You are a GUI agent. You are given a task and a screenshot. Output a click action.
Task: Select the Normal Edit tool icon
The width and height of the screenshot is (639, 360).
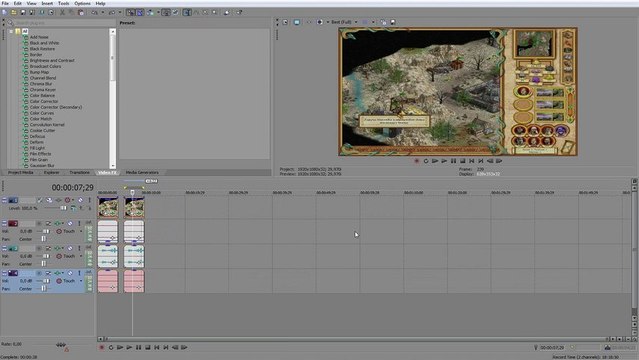(x=187, y=13)
